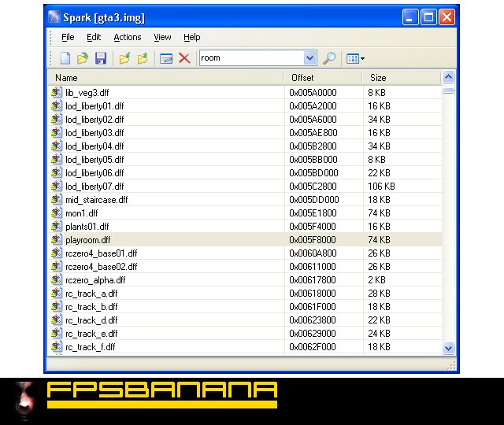
Task: Click the file icon beside mid_staircase.dff
Action: pos(57,199)
